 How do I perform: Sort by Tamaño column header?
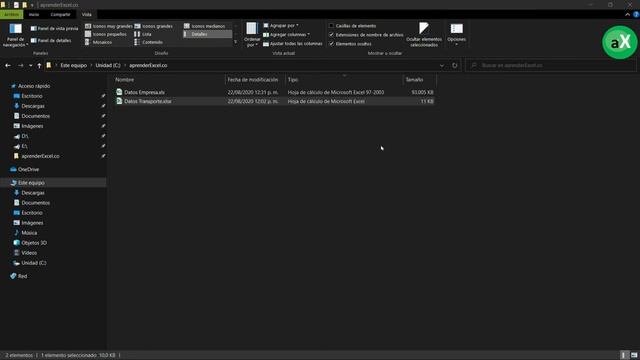point(420,80)
